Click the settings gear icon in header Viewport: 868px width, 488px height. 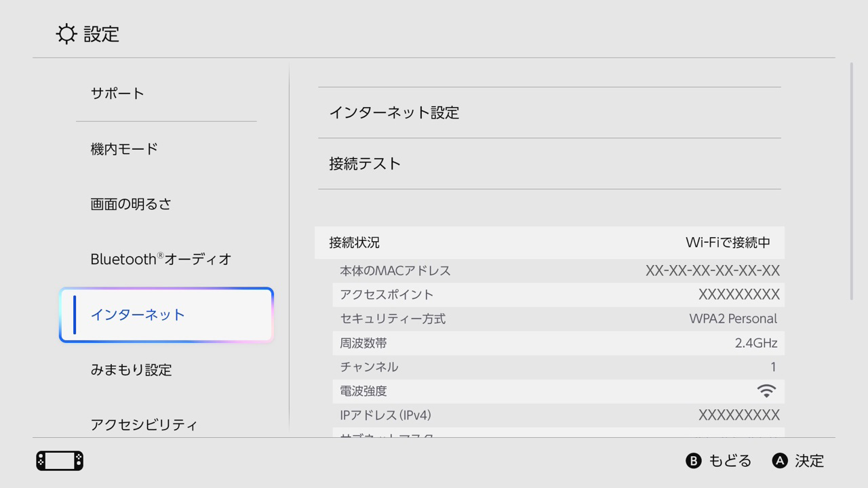(66, 34)
